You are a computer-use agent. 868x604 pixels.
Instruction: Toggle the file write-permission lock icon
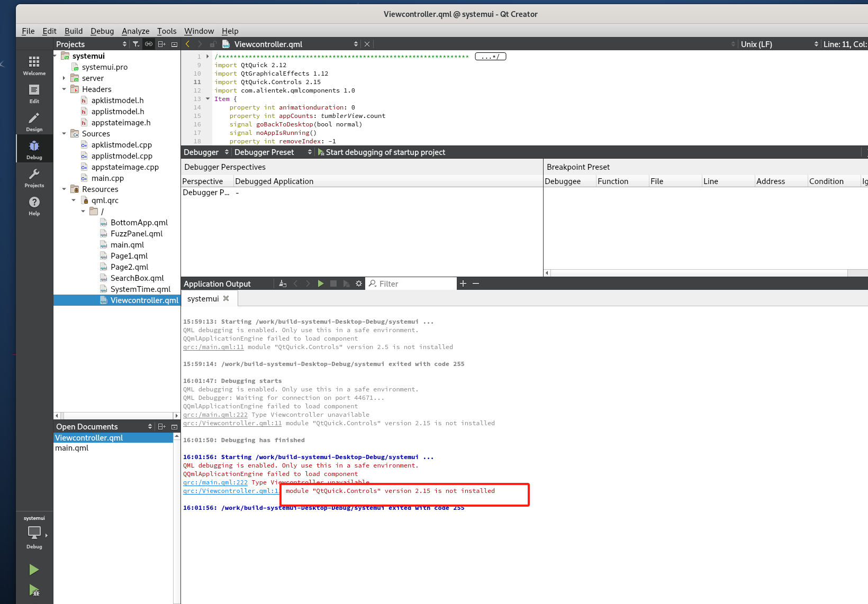click(213, 44)
